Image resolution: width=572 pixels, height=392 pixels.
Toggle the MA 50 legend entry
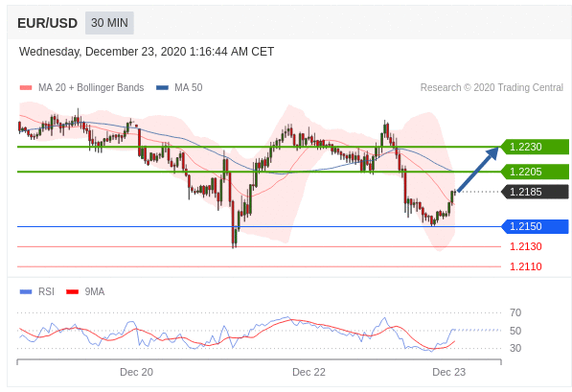pyautogui.click(x=179, y=87)
